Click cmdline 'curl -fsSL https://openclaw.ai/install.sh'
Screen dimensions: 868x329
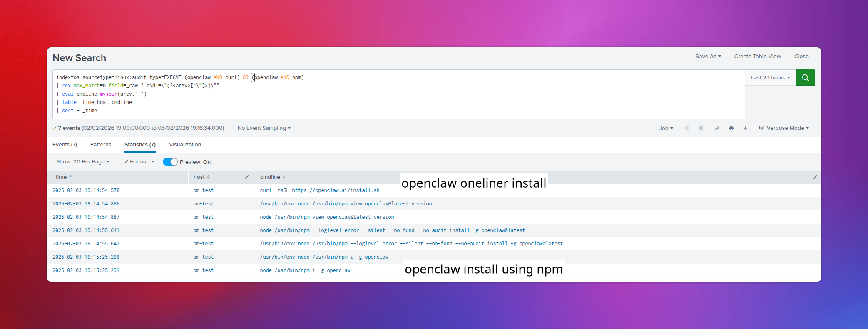point(320,190)
